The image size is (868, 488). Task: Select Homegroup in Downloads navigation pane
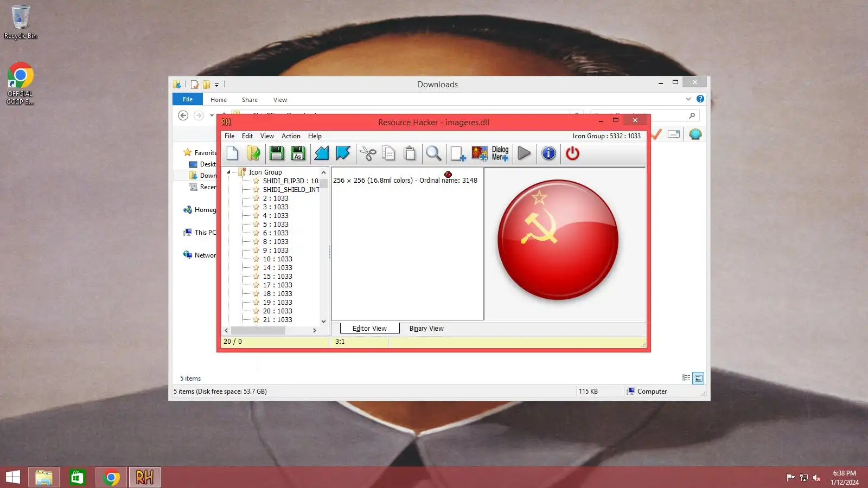tap(200, 210)
